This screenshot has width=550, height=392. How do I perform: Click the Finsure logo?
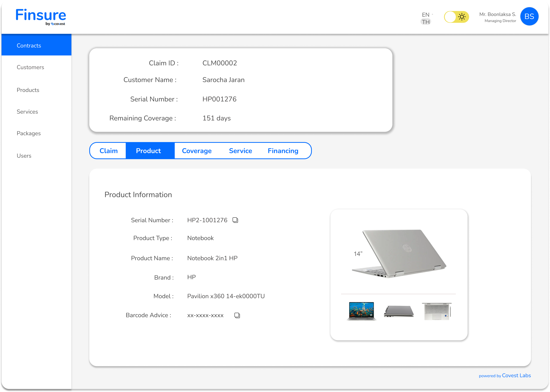[x=41, y=17]
